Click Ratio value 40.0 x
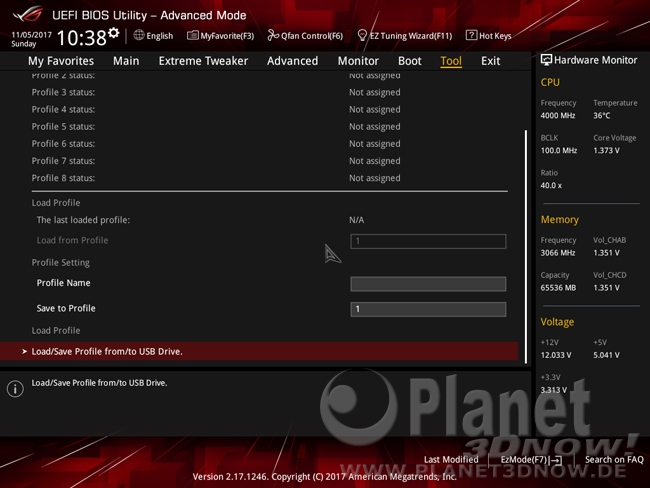Viewport: 650px width, 488px height. 551,185
